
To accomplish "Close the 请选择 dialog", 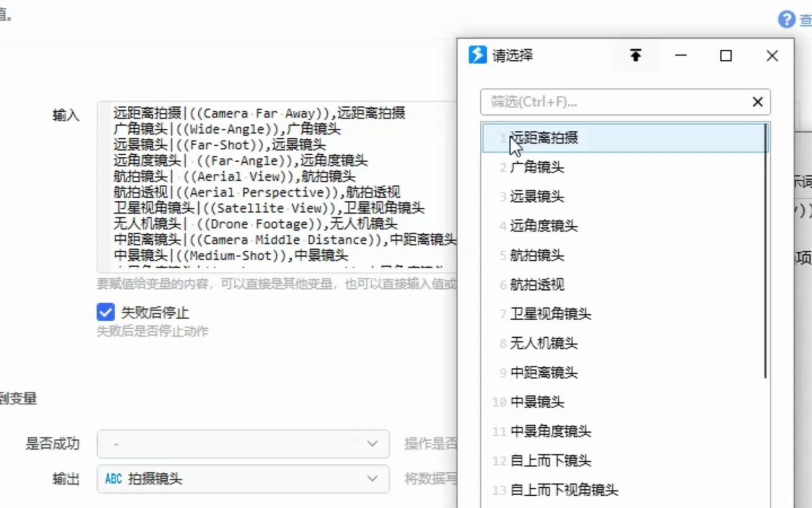I will pyautogui.click(x=772, y=56).
